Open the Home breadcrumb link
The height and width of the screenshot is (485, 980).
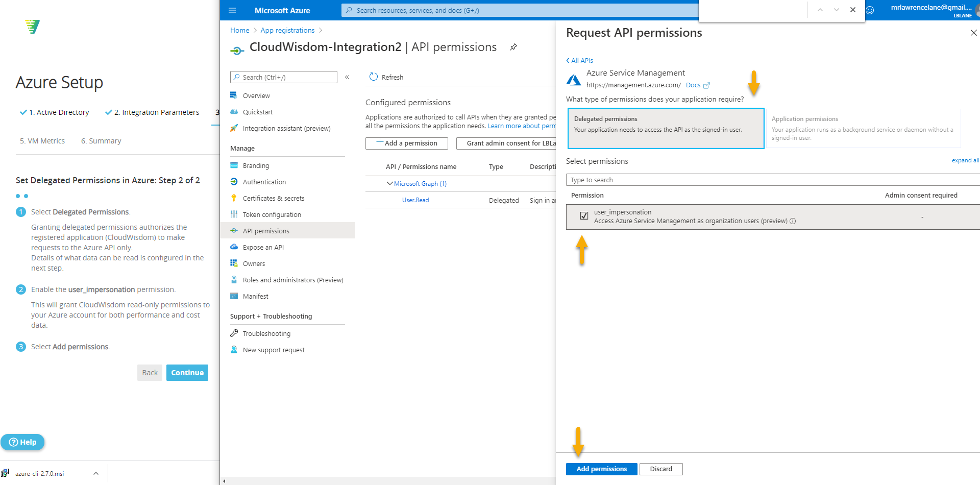(239, 30)
